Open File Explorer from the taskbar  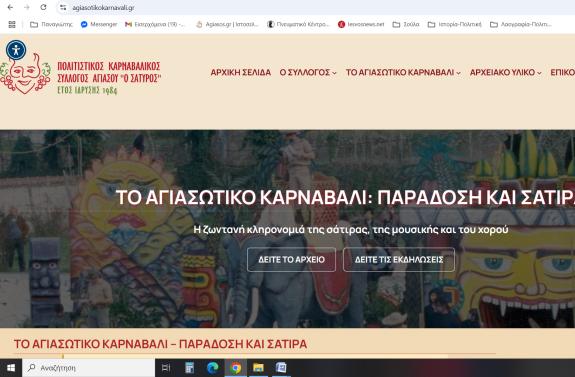coord(258,367)
